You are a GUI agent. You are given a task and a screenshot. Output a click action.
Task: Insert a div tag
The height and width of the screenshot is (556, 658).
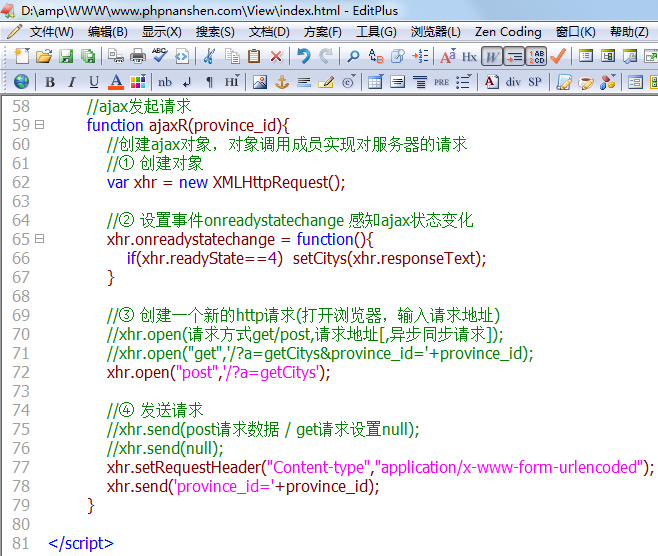coord(513,82)
